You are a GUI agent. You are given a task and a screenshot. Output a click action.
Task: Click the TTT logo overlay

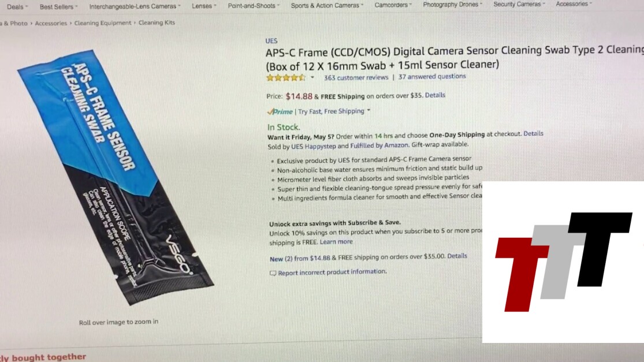[x=563, y=262]
